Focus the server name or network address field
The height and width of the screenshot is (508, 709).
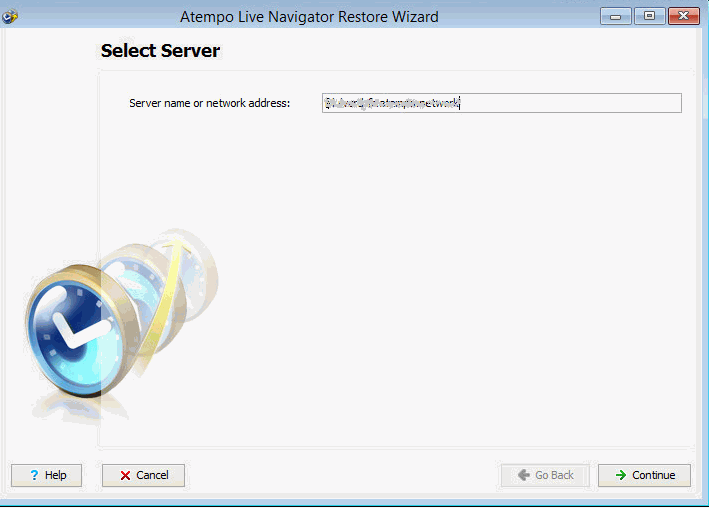[x=501, y=103]
